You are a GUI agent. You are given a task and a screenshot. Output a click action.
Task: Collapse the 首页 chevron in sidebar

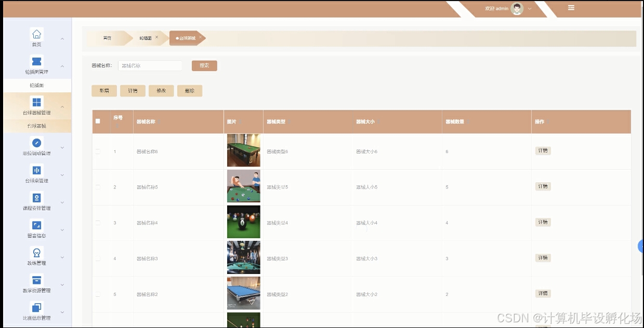[x=62, y=39]
